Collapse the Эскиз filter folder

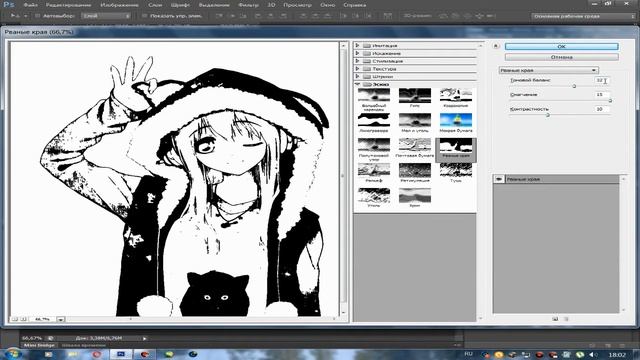[358, 84]
